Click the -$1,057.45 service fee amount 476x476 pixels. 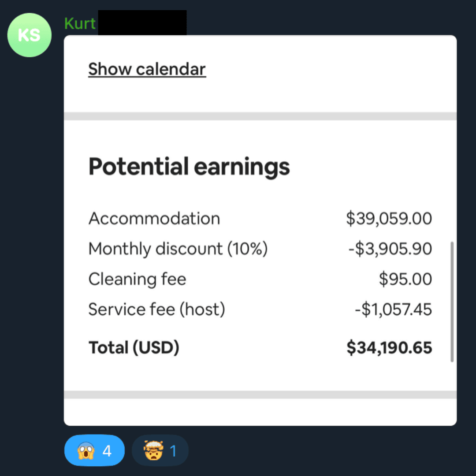pyautogui.click(x=394, y=309)
